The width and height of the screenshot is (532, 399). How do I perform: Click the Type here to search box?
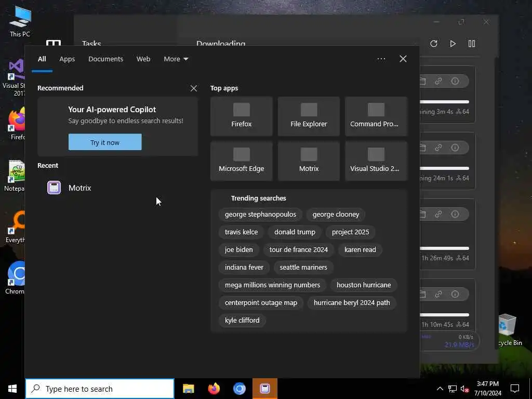click(x=100, y=389)
